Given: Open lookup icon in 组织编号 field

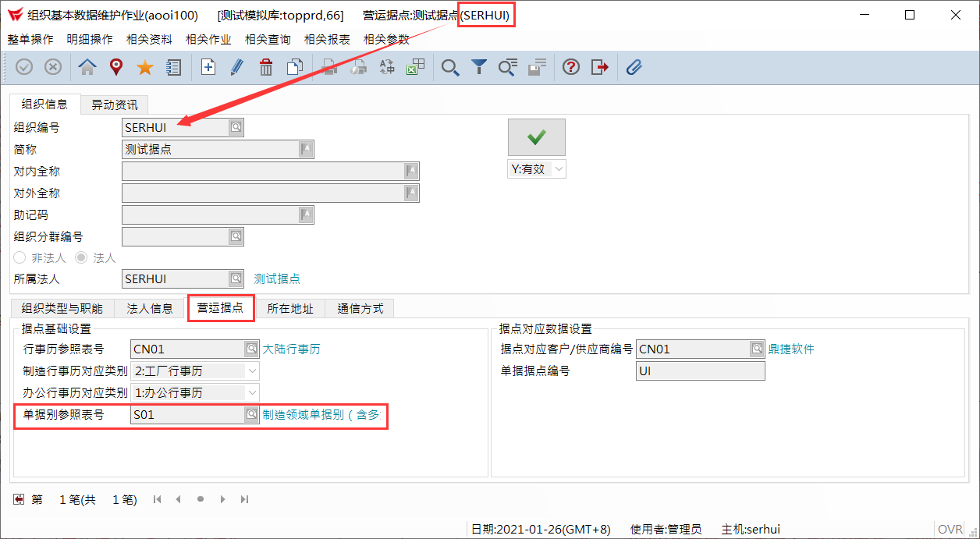Looking at the screenshot, I should pos(236,127).
